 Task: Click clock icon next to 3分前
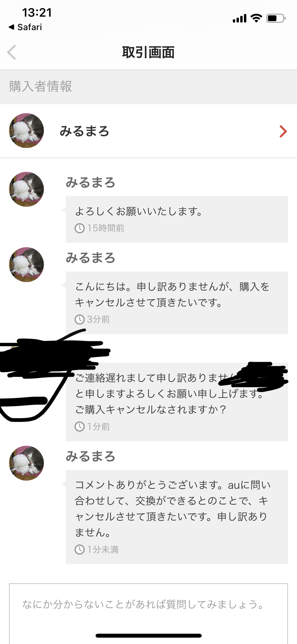pyautogui.click(x=79, y=319)
